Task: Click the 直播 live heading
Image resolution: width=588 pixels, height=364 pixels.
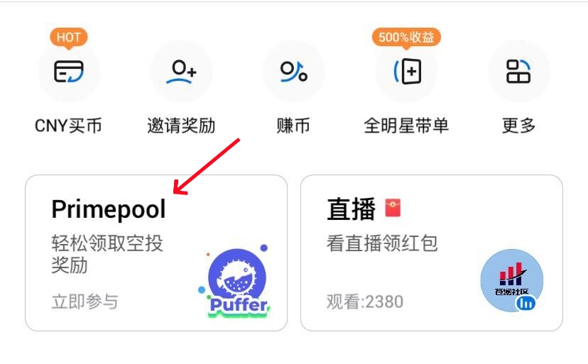Action: [x=351, y=209]
